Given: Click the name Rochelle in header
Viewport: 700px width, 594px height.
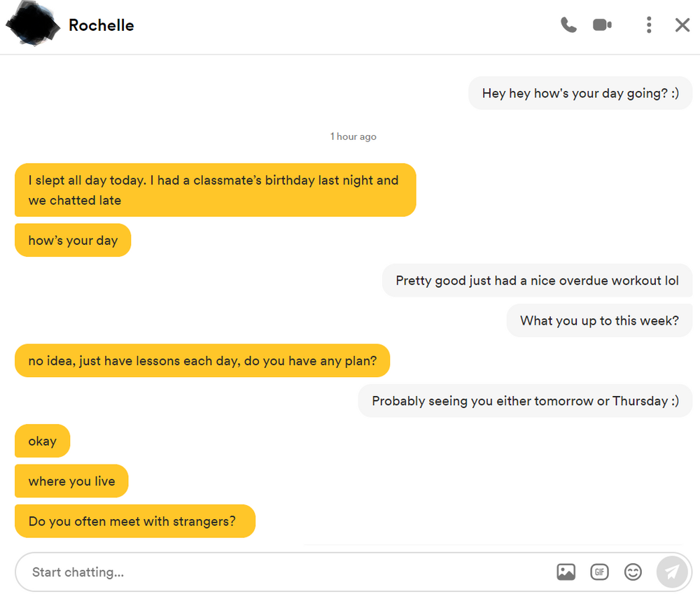Looking at the screenshot, I should (x=101, y=25).
